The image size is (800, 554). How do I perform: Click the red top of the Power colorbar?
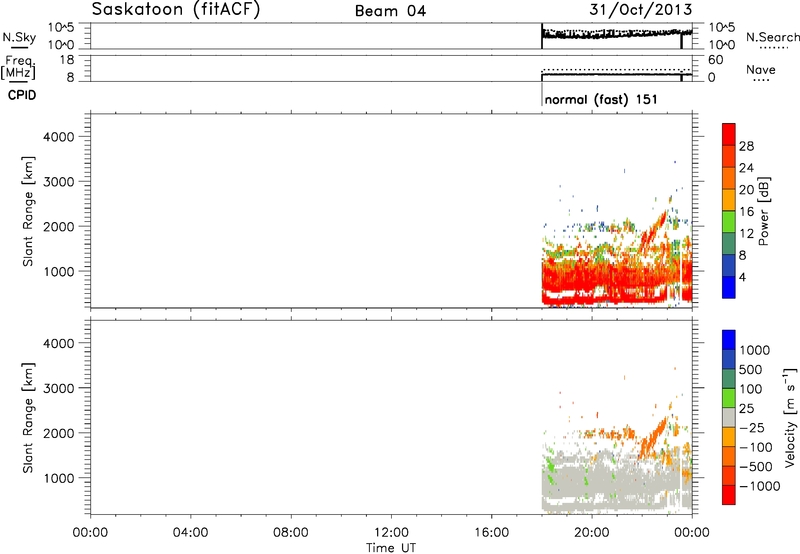pos(729,133)
